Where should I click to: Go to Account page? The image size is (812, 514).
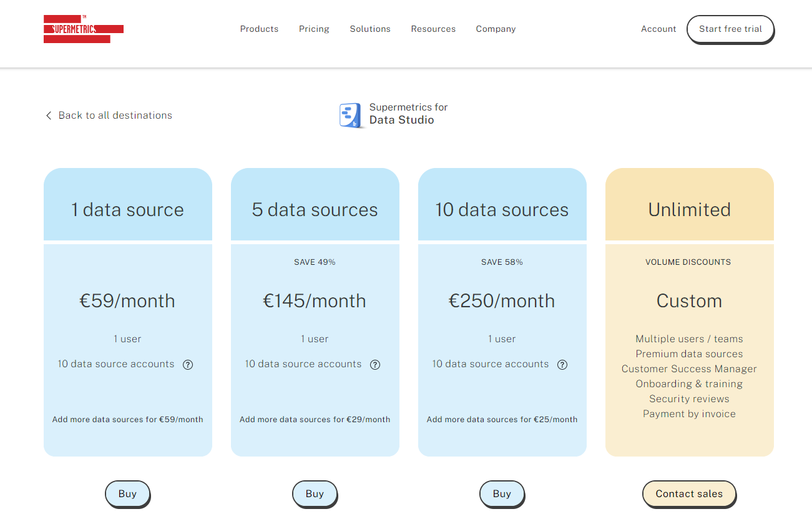click(x=658, y=29)
